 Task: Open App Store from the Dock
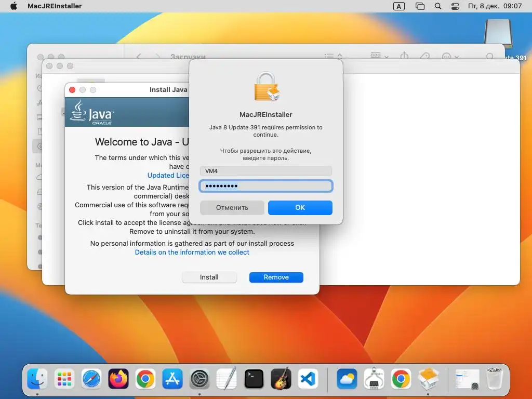[x=172, y=379]
